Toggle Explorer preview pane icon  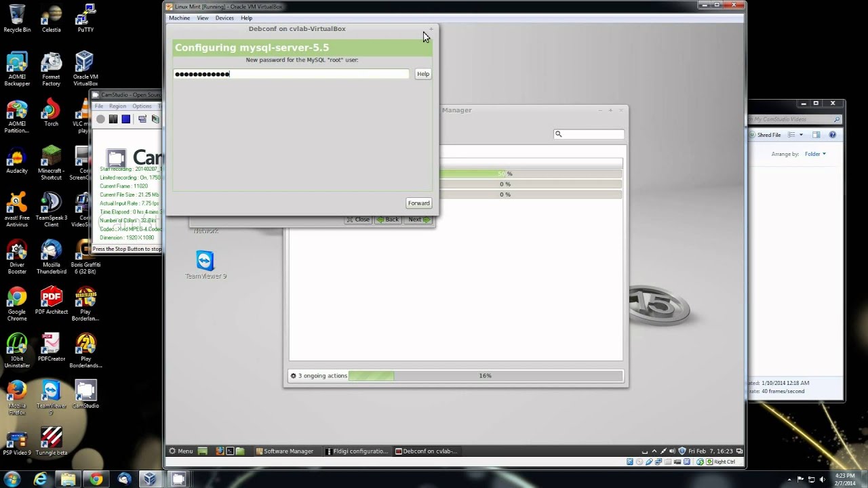tap(816, 135)
